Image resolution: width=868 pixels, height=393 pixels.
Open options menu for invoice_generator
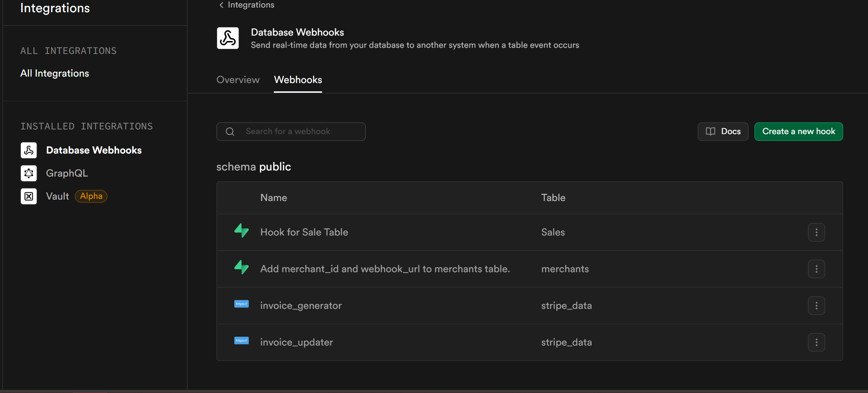[816, 306]
